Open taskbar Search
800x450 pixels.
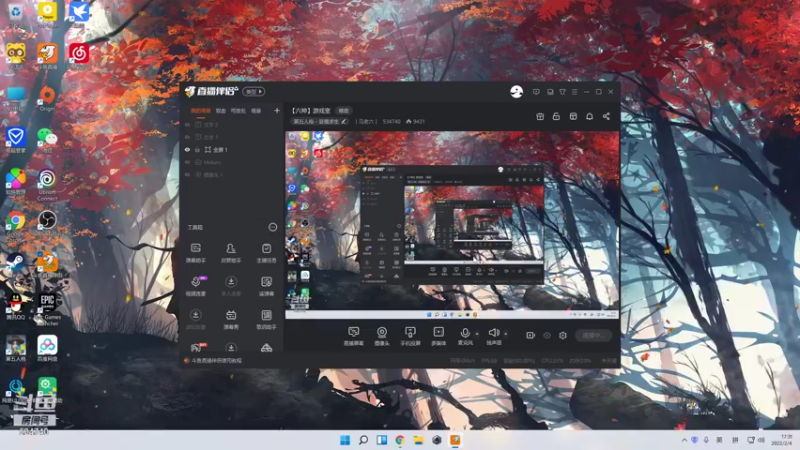tap(363, 440)
